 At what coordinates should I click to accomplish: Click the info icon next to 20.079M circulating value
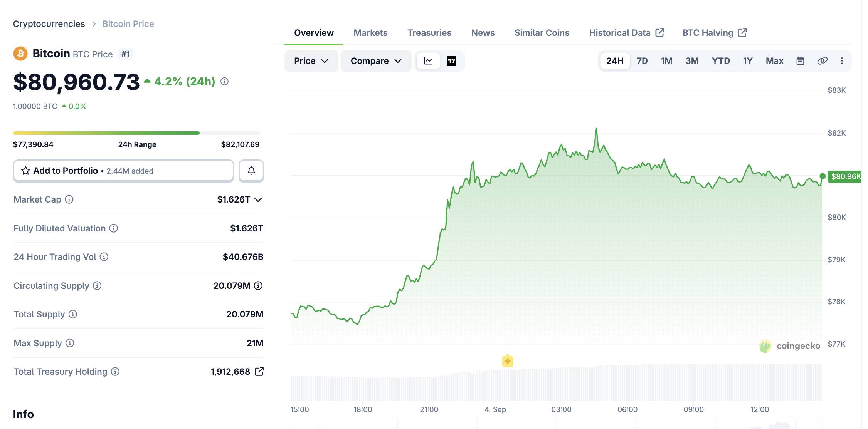258,285
